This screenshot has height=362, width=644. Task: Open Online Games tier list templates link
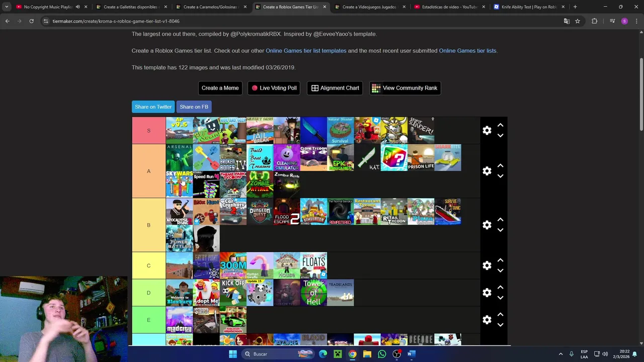tap(306, 51)
